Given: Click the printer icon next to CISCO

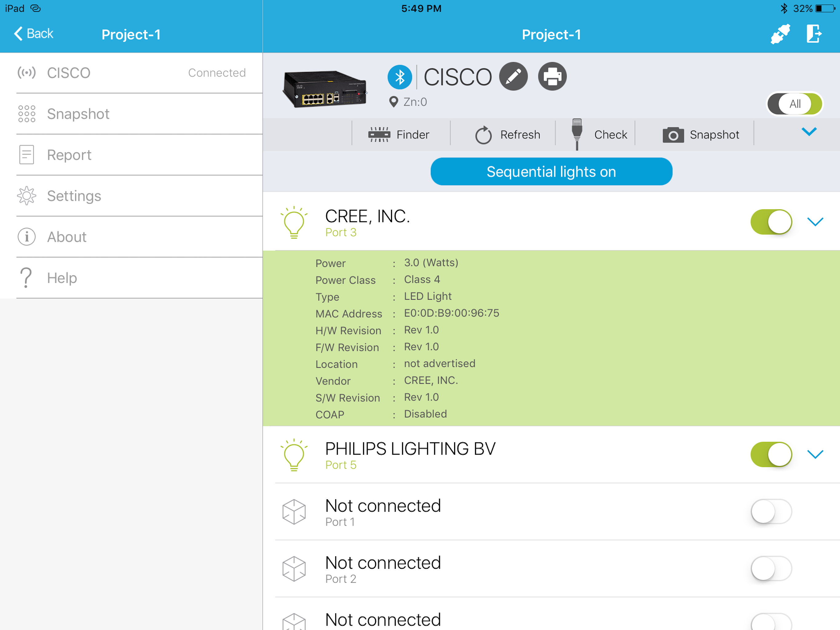Looking at the screenshot, I should pyautogui.click(x=552, y=76).
